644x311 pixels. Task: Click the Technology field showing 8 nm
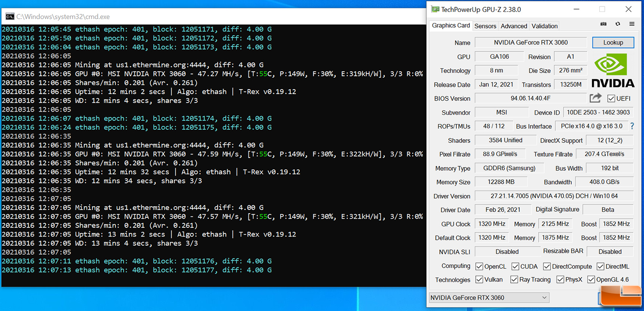tap(496, 70)
